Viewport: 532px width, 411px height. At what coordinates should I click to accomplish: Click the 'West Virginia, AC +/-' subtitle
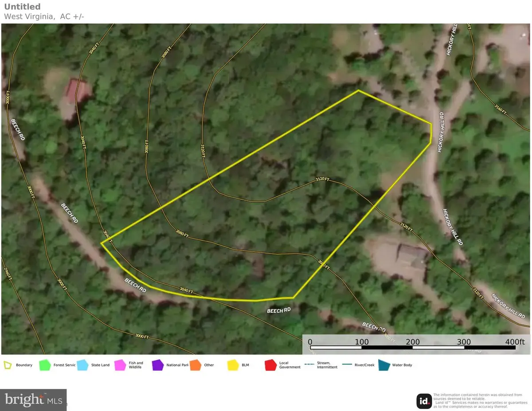click(x=44, y=16)
